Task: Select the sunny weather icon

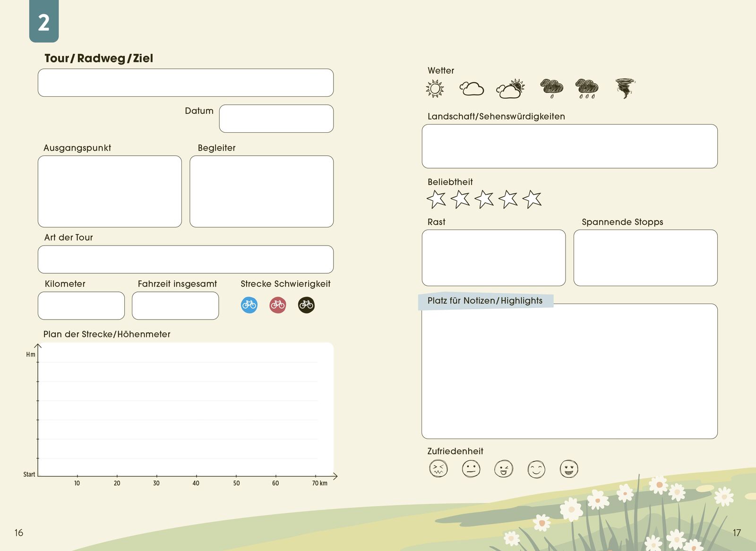Action: (435, 88)
